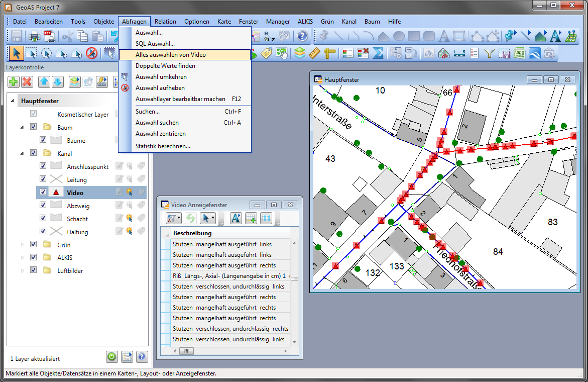Choose 'SQL Auswahl...' from Abfragen menu

click(185, 44)
